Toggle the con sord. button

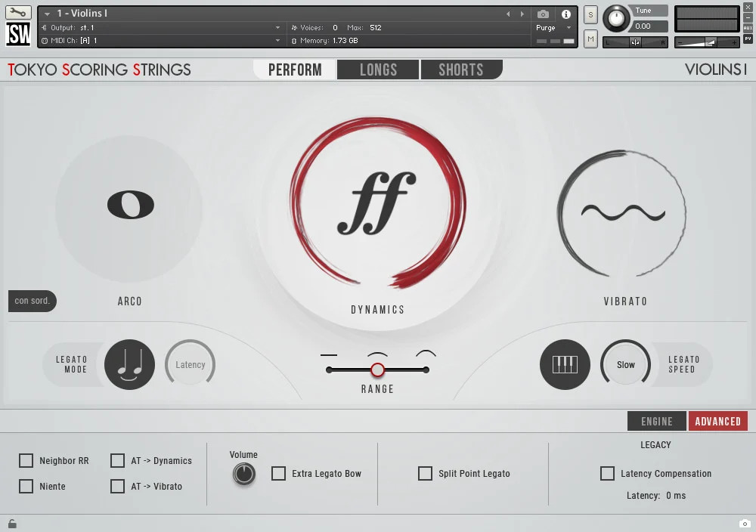(33, 302)
